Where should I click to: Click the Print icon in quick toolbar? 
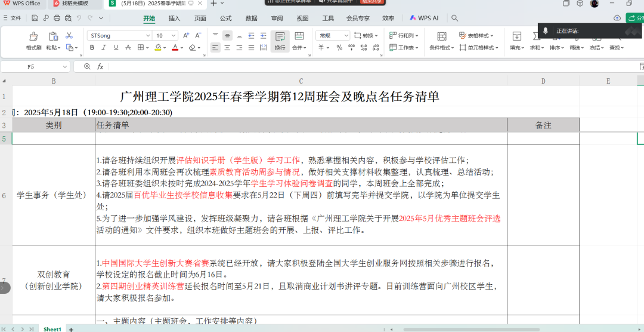click(57, 19)
